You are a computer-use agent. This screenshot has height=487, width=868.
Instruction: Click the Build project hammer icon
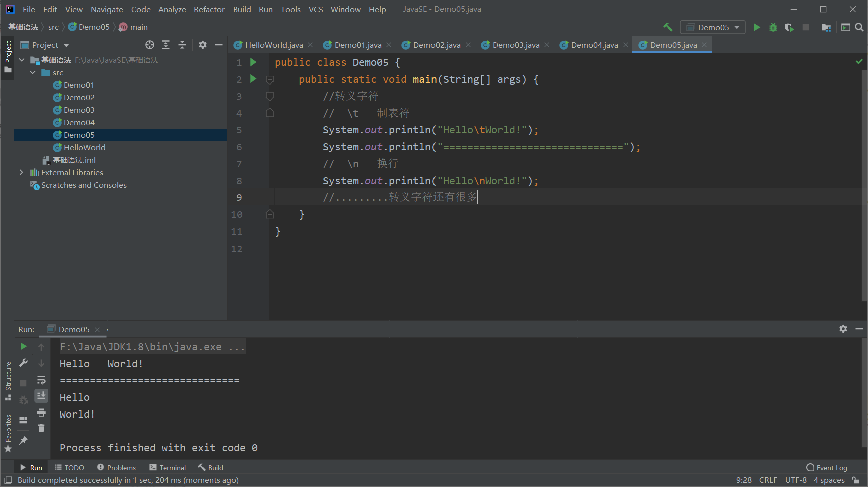668,27
